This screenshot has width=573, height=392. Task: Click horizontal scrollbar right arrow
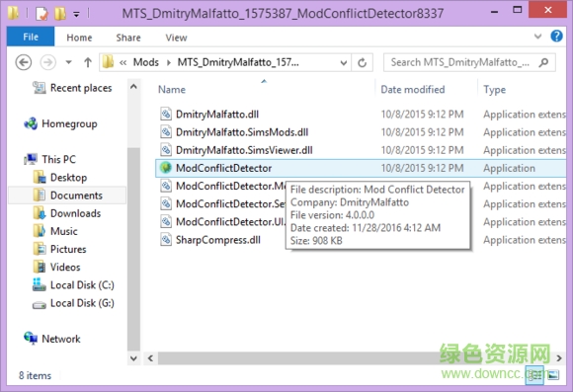tap(559, 358)
